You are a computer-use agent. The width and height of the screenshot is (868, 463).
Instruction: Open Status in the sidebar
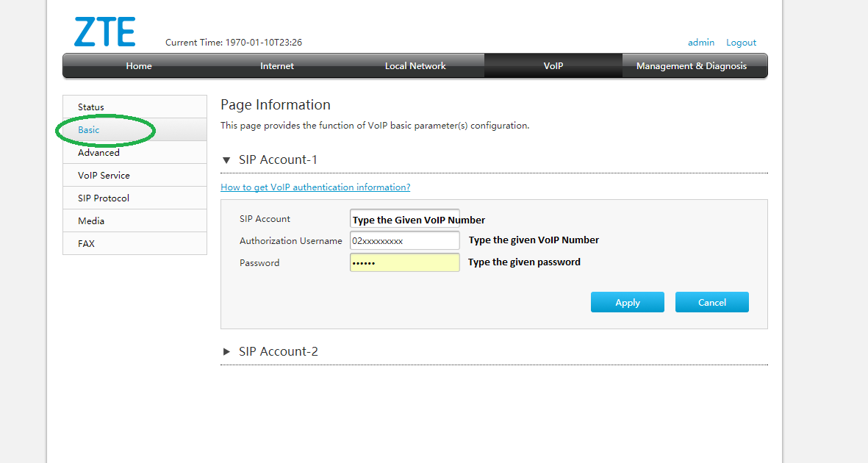[x=134, y=107]
